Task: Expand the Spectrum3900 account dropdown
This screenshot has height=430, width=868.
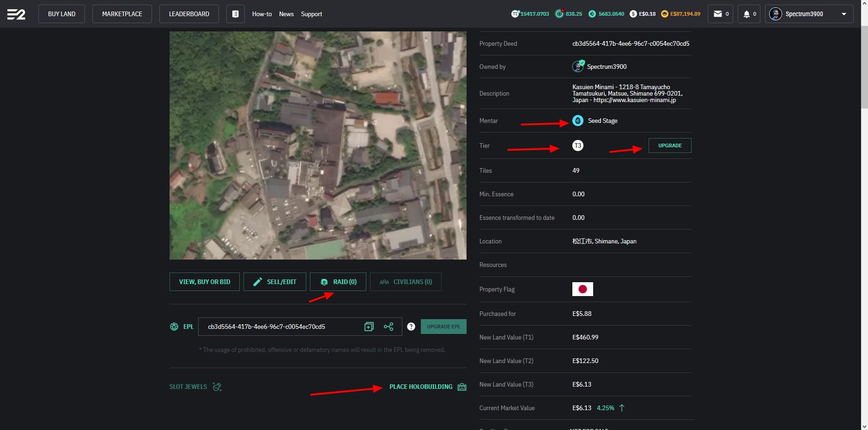Action: click(x=844, y=14)
